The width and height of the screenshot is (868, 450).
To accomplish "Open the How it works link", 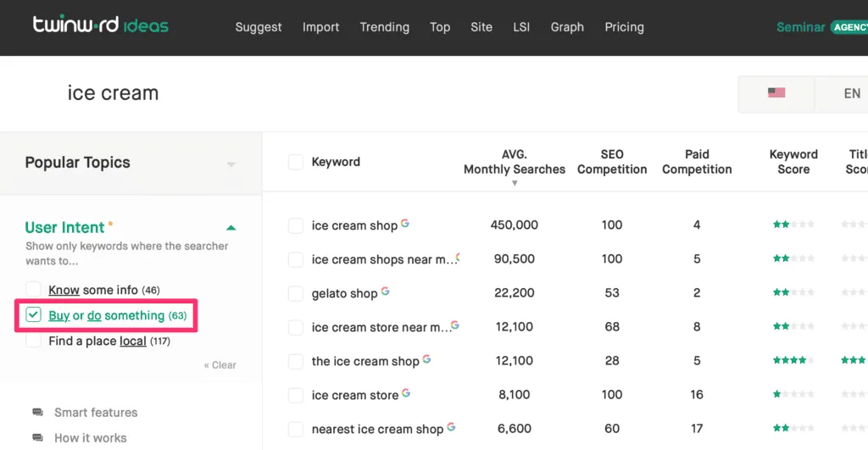I will [x=90, y=438].
